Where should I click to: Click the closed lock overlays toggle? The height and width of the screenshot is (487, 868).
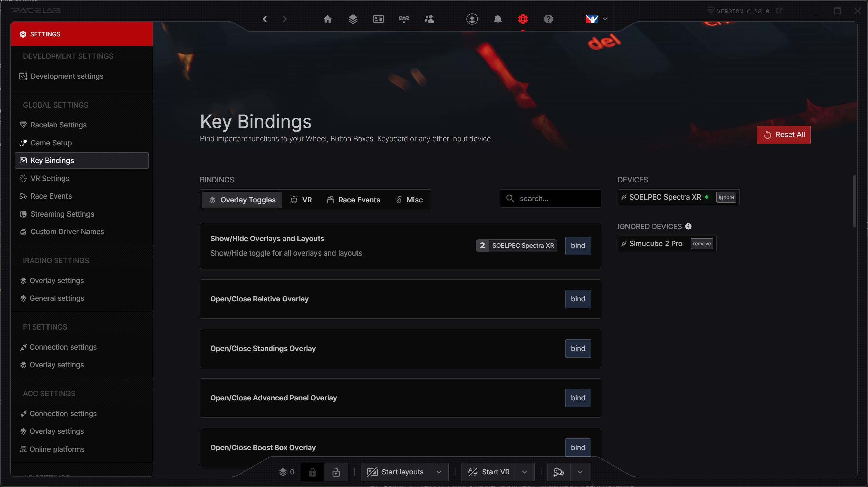coord(312,472)
